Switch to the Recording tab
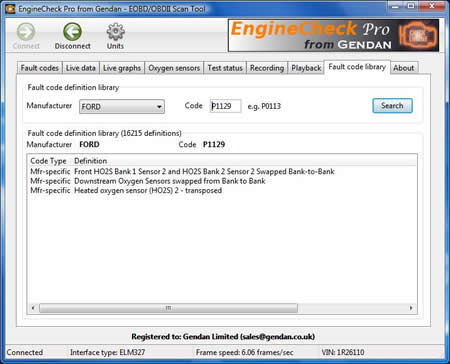This screenshot has width=450, height=364. coord(267,68)
